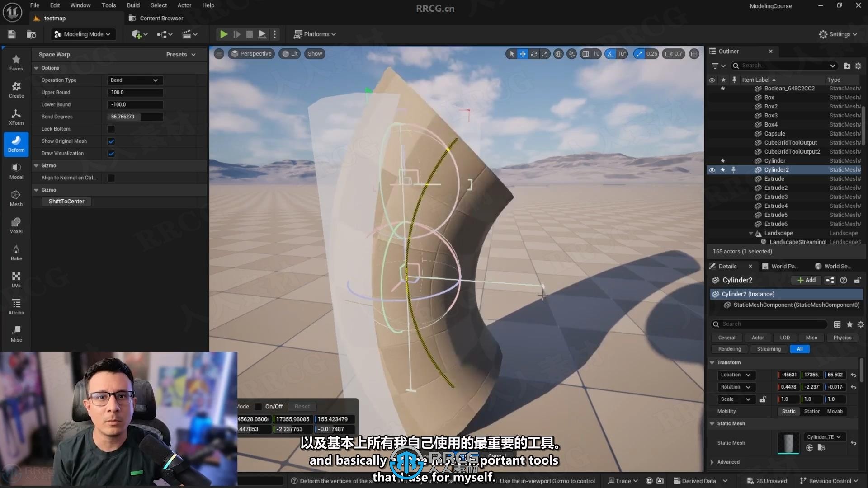Enable Align to Normal on Ctrl checkbox
The height and width of the screenshot is (488, 868).
click(111, 178)
